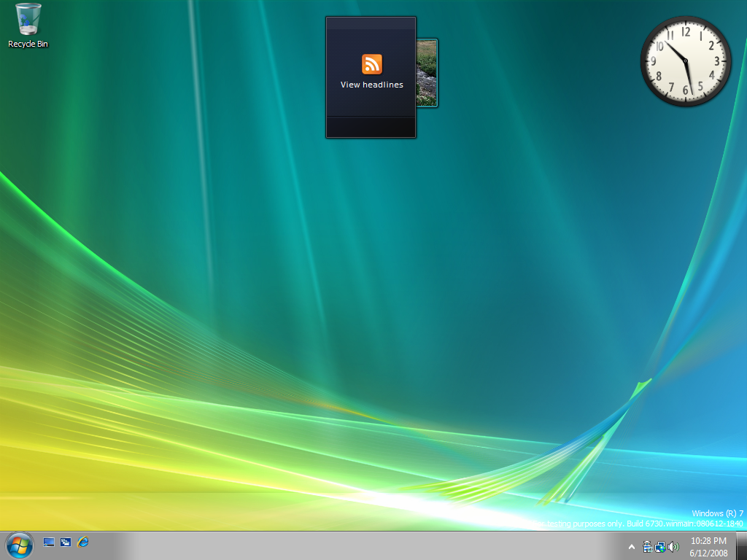Select the Recycle Bin desktop icon
Screen dimensions: 747x560
click(x=28, y=26)
